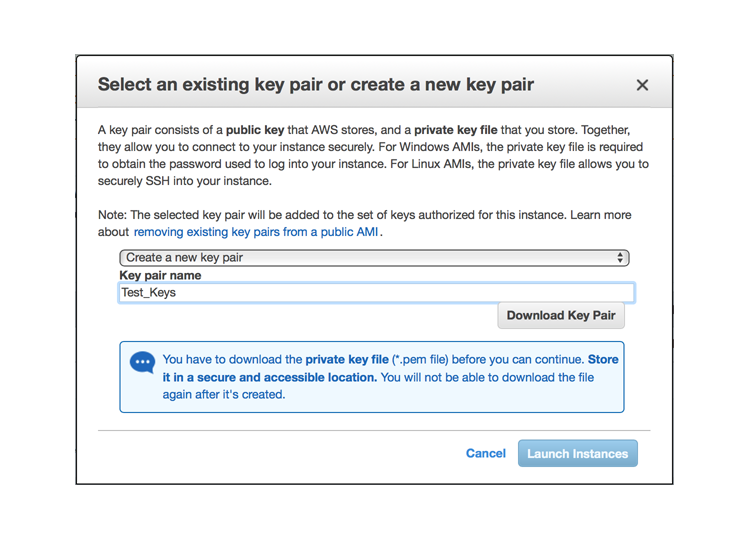Focus the Key pair name input field
Image resolution: width=749 pixels, height=539 pixels.
376,292
